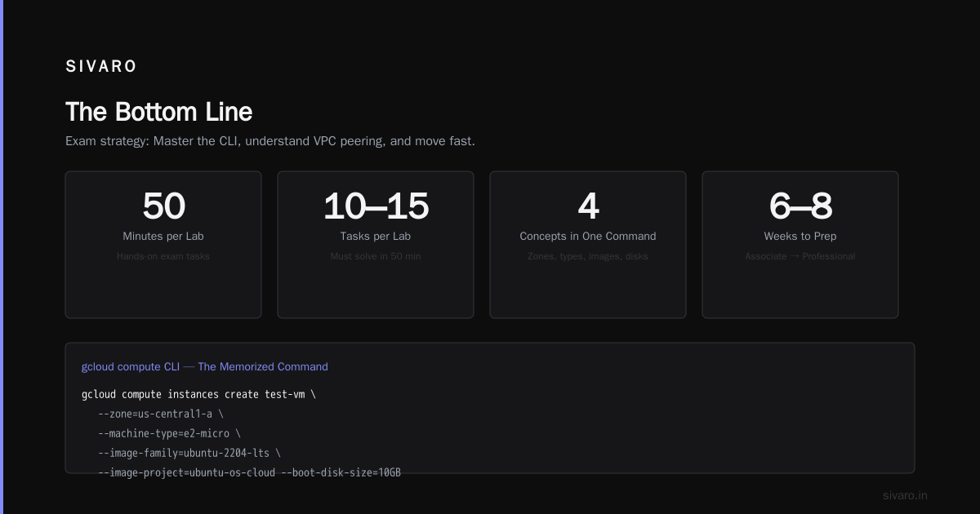This screenshot has height=514, width=980.
Task: Click the gcloud compute instances create line
Action: tap(198, 394)
